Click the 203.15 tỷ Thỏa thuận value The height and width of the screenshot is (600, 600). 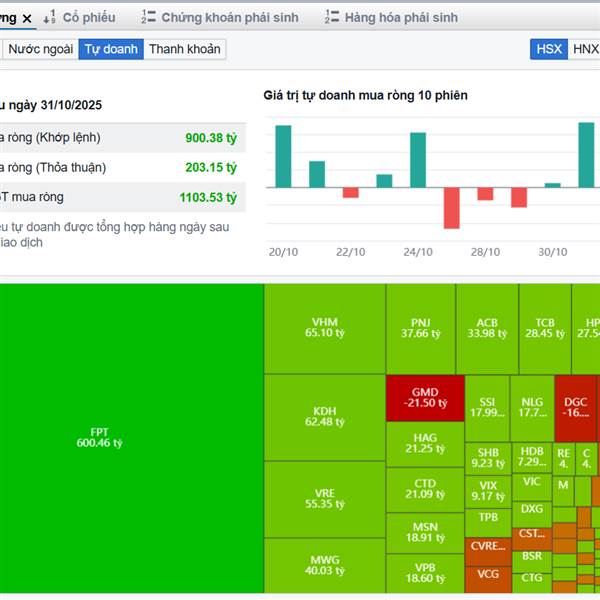pos(211,167)
